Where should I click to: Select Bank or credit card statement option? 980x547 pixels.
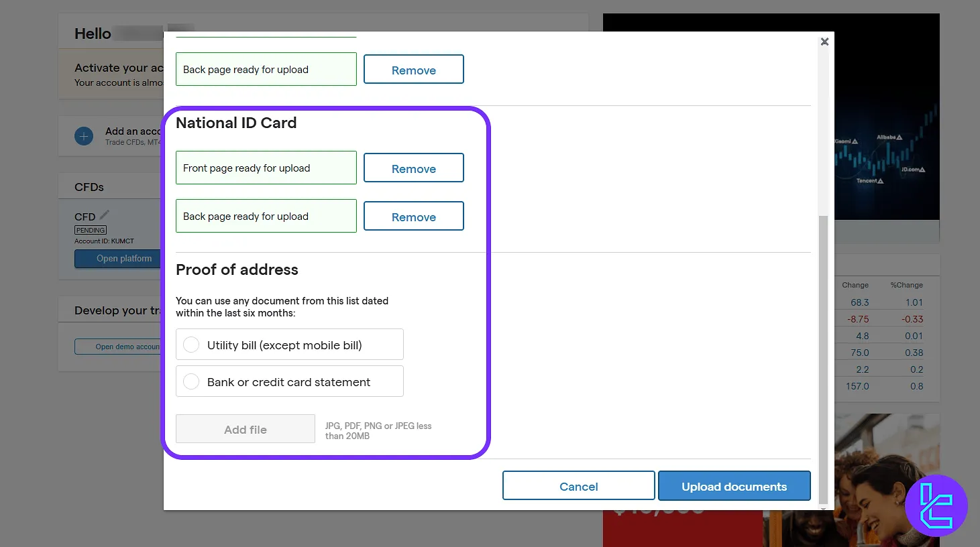[191, 381]
